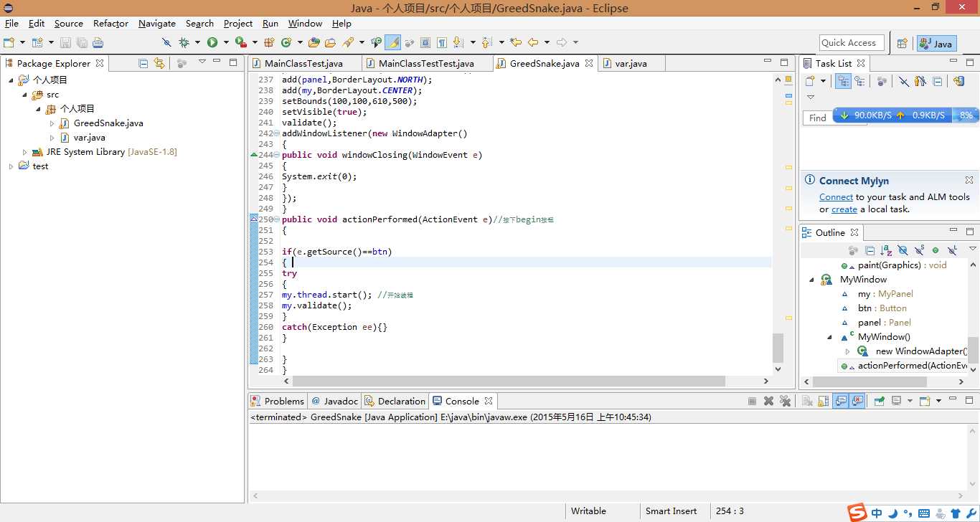Open Outline view menu triangle
This screenshot has height=522, width=980.
click(972, 249)
